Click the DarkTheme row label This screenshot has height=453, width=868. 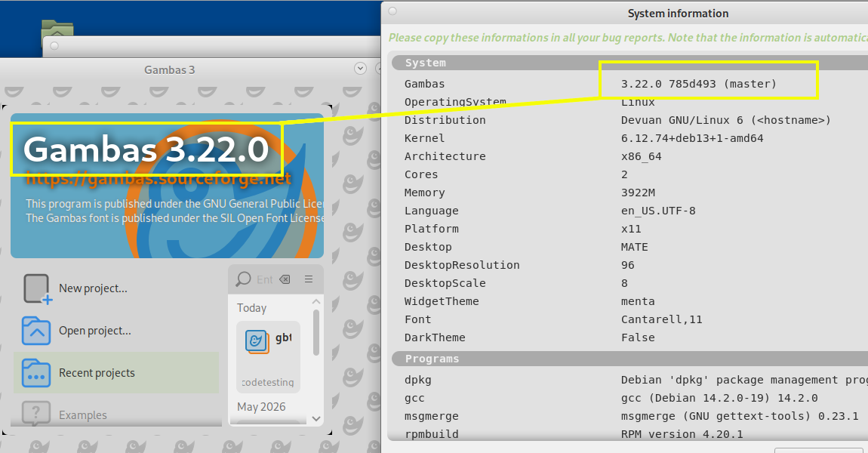[x=435, y=337]
